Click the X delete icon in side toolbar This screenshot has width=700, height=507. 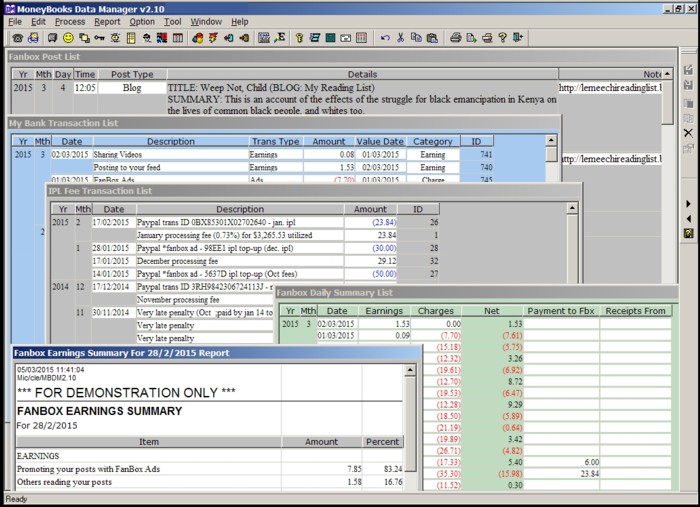tap(688, 133)
